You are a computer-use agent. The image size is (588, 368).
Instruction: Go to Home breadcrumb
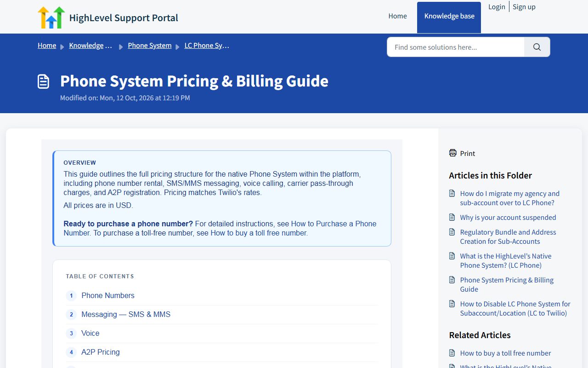(x=47, y=46)
